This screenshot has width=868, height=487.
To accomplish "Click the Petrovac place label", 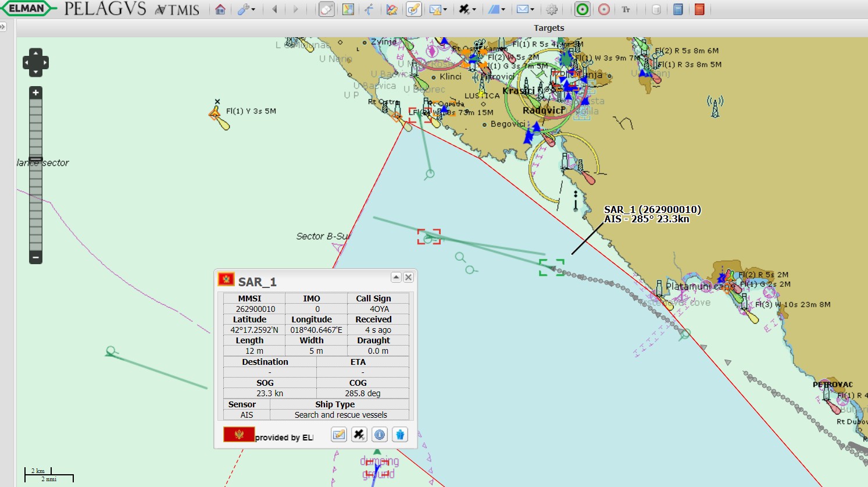I will pos(833,385).
